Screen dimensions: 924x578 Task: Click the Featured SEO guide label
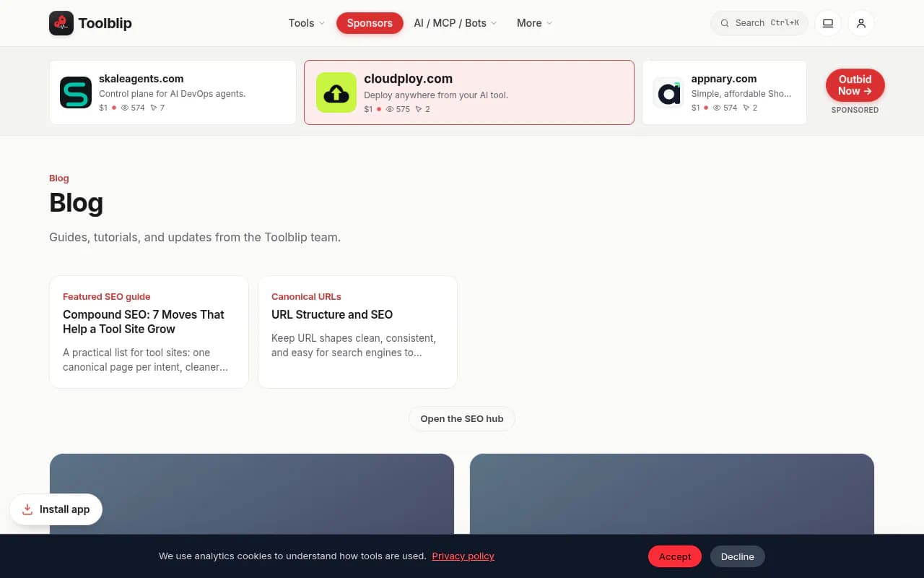[107, 296]
